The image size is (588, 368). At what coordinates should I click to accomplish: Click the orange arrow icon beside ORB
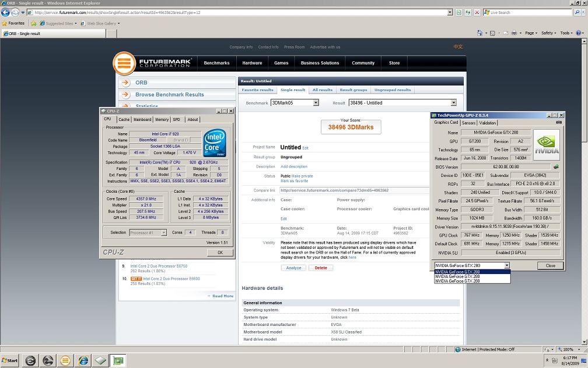[x=125, y=82]
